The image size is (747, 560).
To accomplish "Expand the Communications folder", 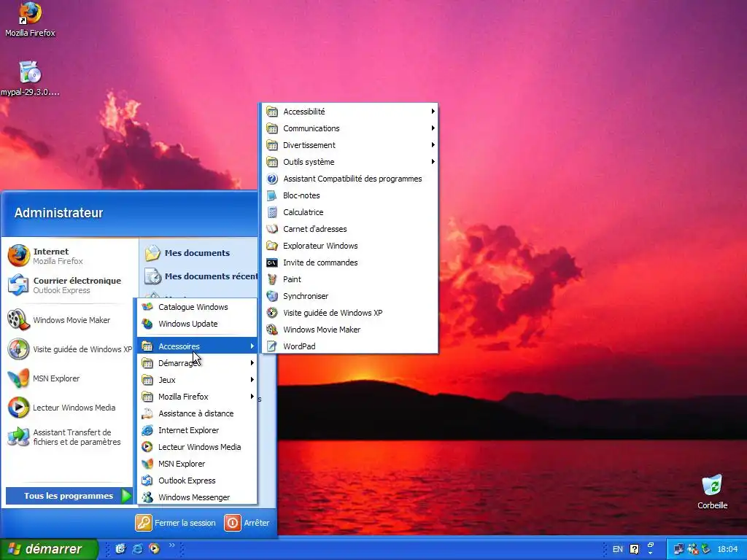I will pyautogui.click(x=349, y=128).
